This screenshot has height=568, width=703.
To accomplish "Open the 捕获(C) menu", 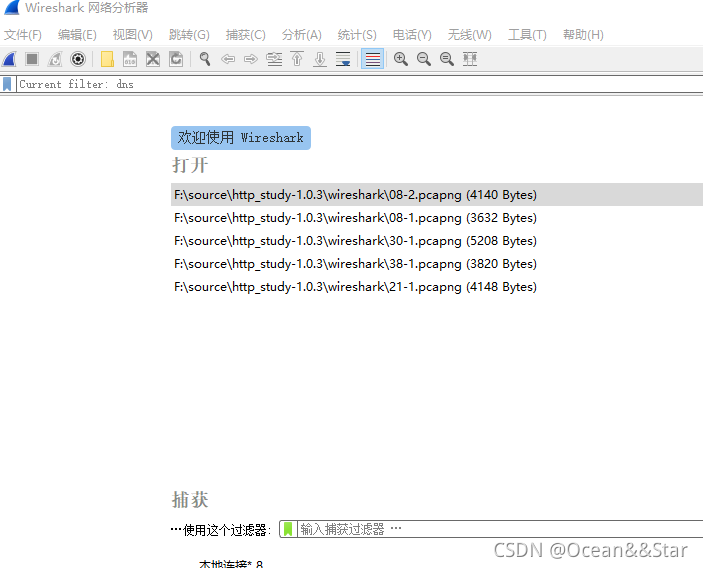I will tap(245, 35).
